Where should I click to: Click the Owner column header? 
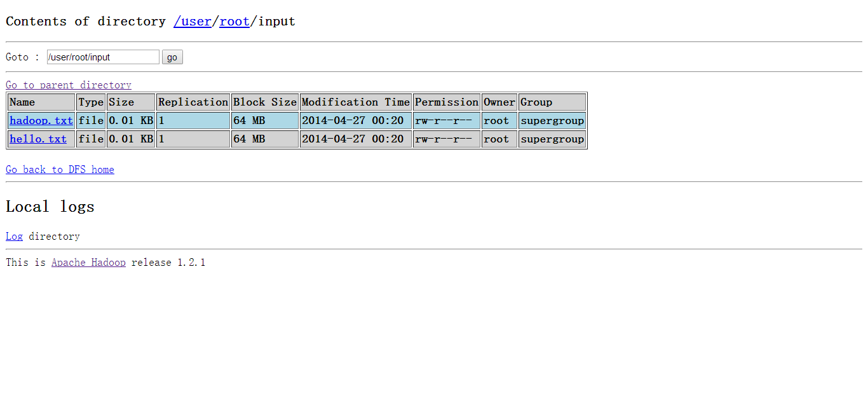coord(499,102)
